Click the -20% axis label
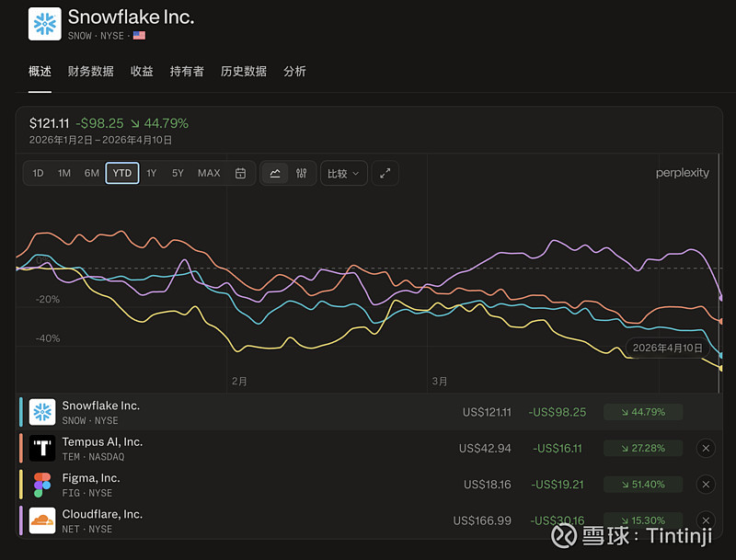 click(x=48, y=299)
